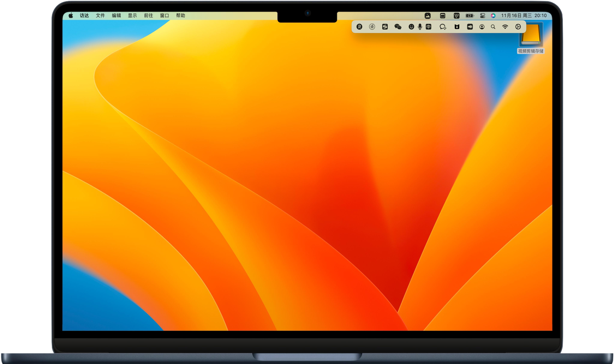Click the picture/mountain icon in menu bar

pos(427,16)
